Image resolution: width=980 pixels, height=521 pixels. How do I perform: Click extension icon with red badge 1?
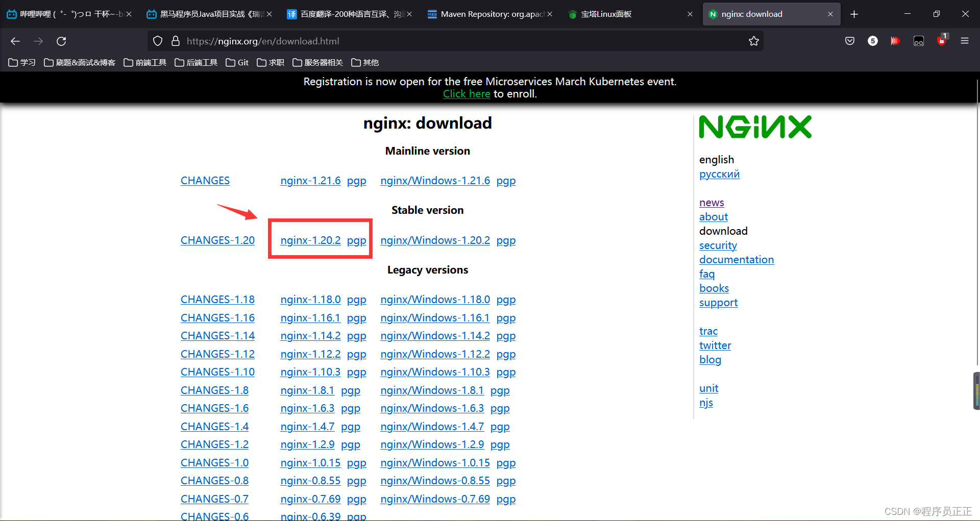pos(942,40)
